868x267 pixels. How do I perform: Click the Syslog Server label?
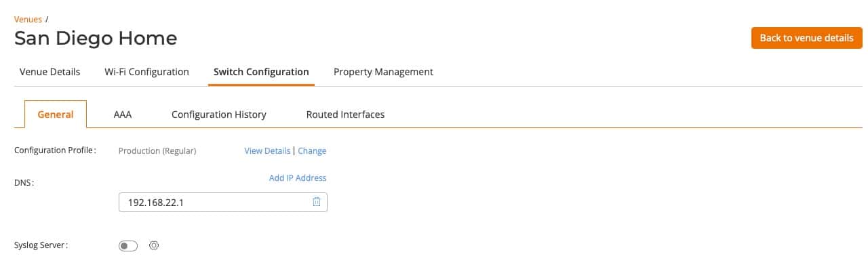coord(41,245)
